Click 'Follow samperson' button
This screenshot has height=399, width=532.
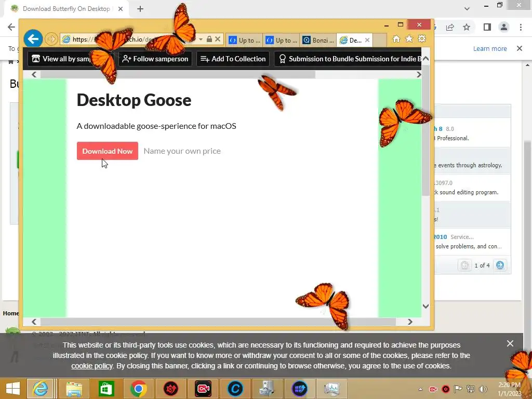[155, 59]
